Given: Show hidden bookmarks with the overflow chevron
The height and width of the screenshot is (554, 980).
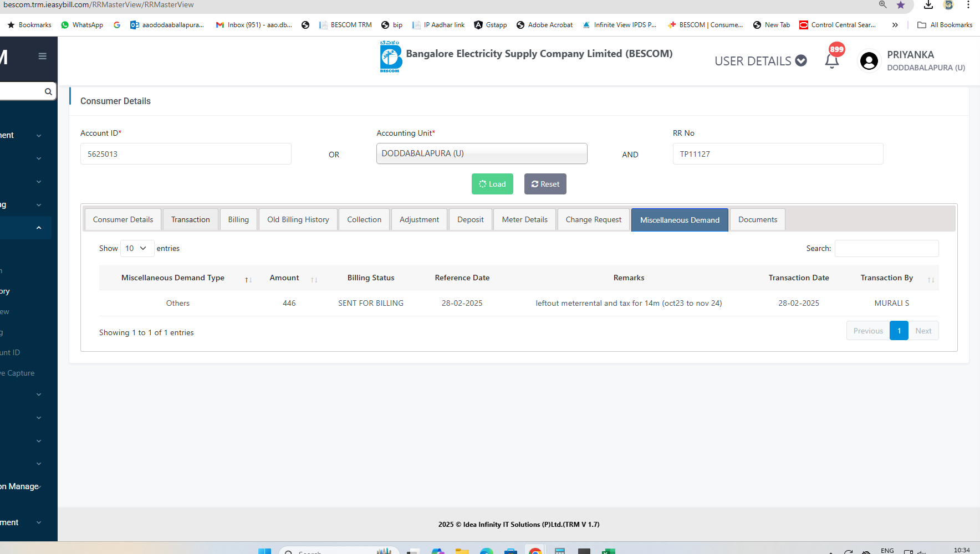Looking at the screenshot, I should point(895,25).
